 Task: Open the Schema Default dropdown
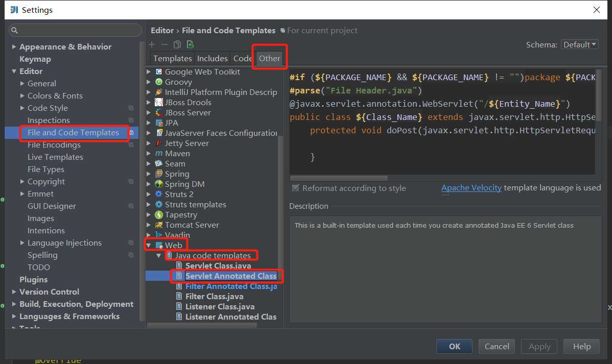tap(580, 44)
